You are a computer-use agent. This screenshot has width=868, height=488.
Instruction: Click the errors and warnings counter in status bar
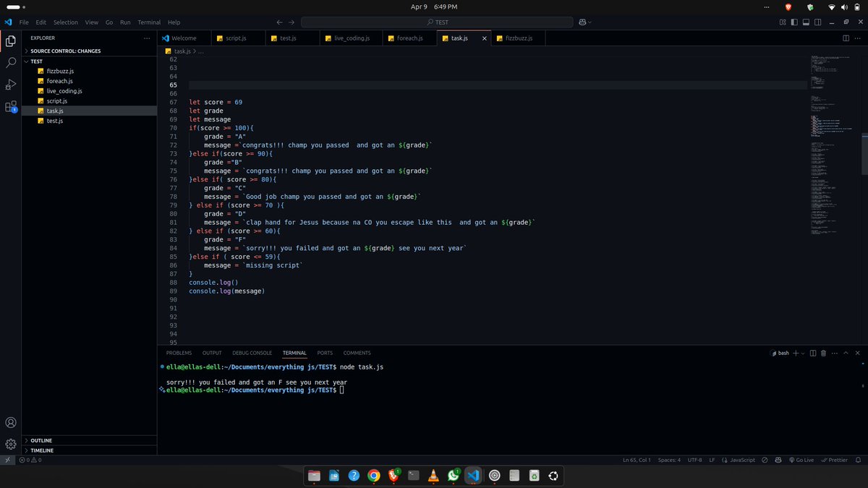pos(30,460)
